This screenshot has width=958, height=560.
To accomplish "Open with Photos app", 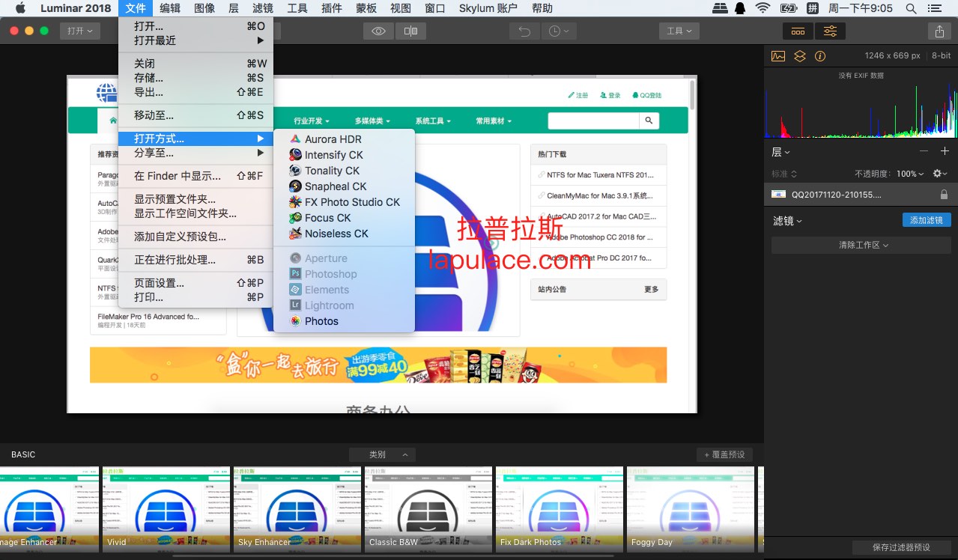I will click(344, 321).
